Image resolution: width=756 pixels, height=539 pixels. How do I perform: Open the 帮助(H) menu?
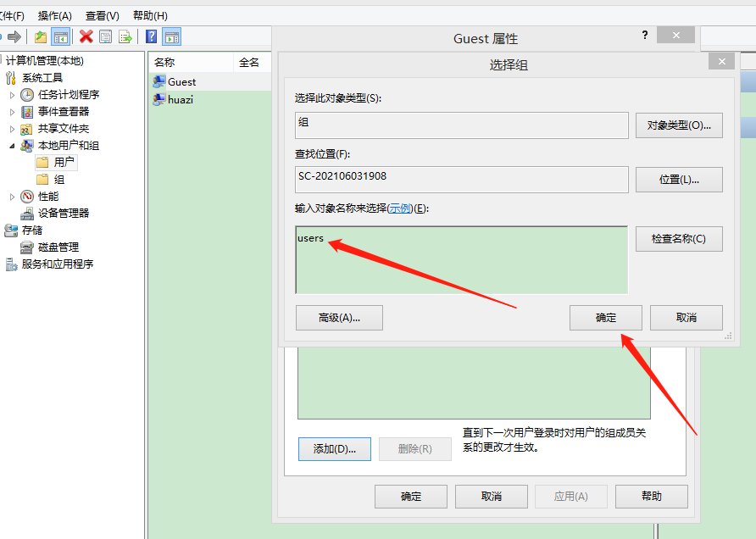coord(149,14)
